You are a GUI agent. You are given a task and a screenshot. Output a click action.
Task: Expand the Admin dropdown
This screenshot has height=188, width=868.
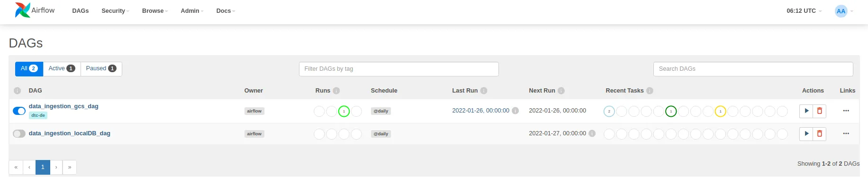click(x=192, y=10)
